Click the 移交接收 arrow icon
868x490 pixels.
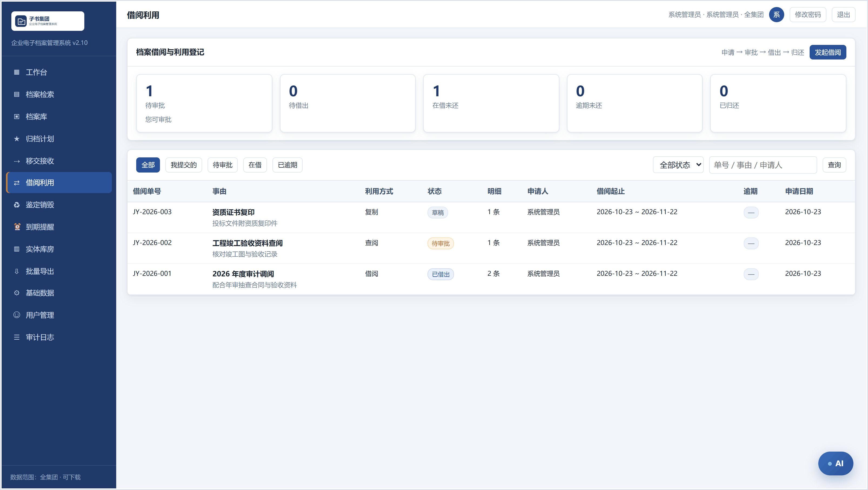click(16, 161)
